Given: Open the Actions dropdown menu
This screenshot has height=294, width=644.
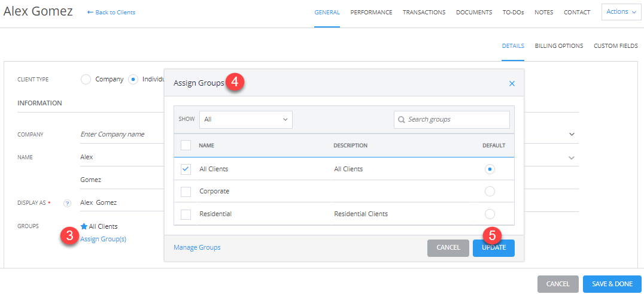Looking at the screenshot, I should pos(621,12).
